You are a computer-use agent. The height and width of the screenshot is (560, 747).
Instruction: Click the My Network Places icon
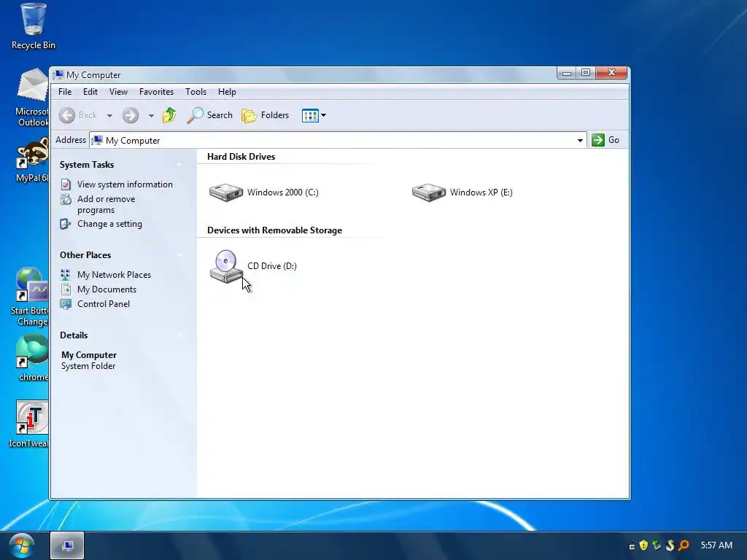pyautogui.click(x=66, y=275)
